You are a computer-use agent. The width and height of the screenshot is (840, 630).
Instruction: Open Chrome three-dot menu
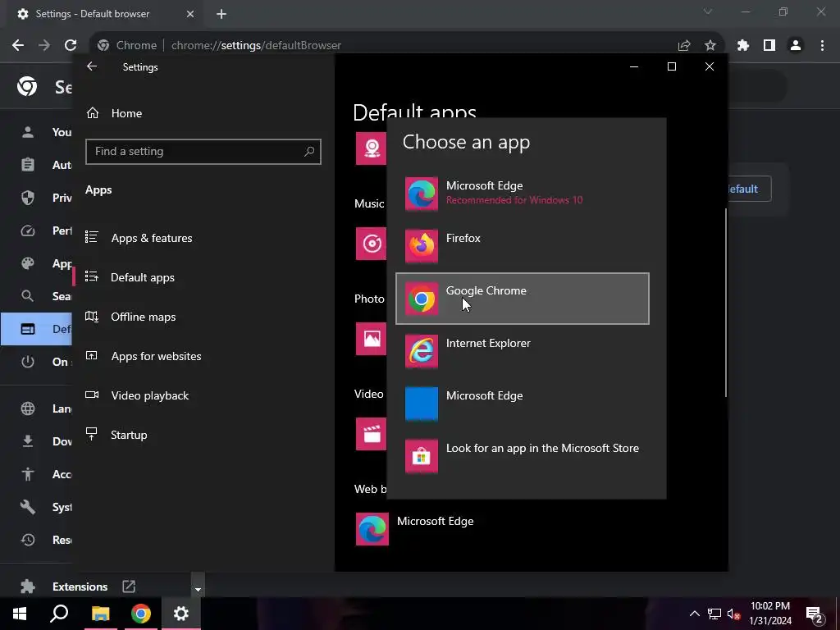point(822,46)
